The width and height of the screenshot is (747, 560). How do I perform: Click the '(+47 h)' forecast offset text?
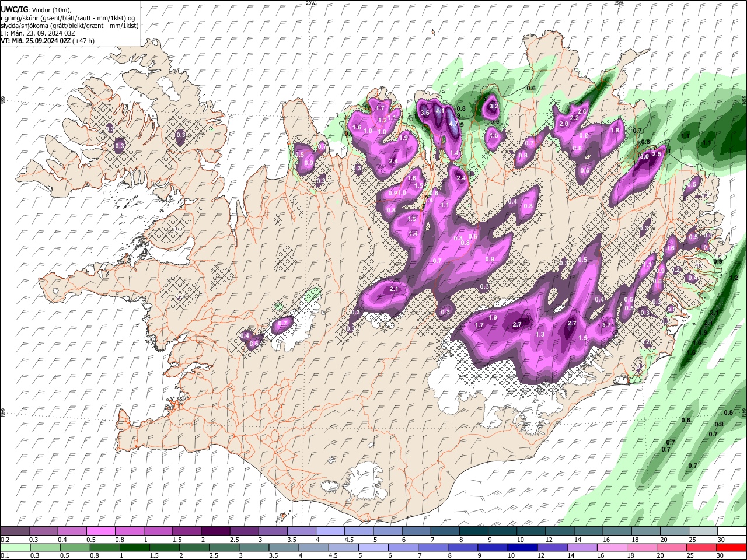(84, 41)
